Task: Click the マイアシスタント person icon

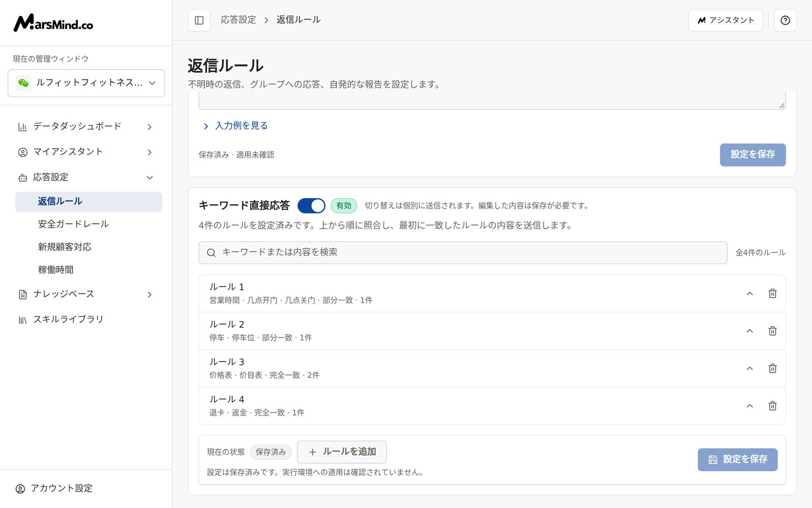Action: 22,152
